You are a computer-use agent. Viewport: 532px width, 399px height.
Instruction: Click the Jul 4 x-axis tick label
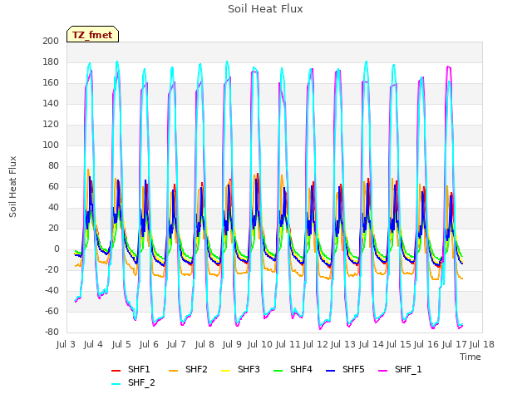point(93,344)
